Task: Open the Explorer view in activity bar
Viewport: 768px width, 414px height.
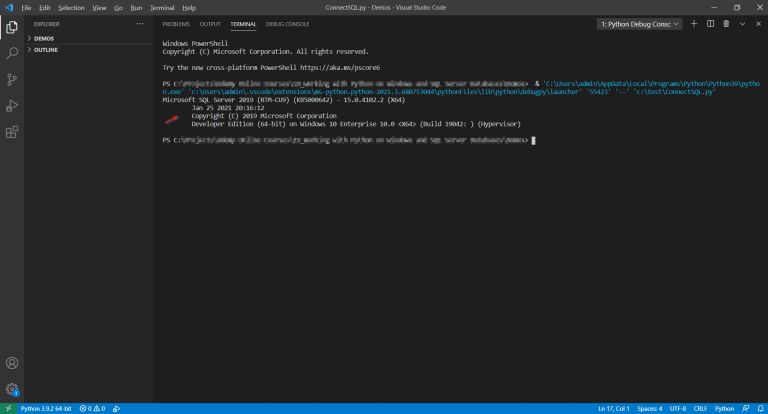Action: [x=12, y=27]
